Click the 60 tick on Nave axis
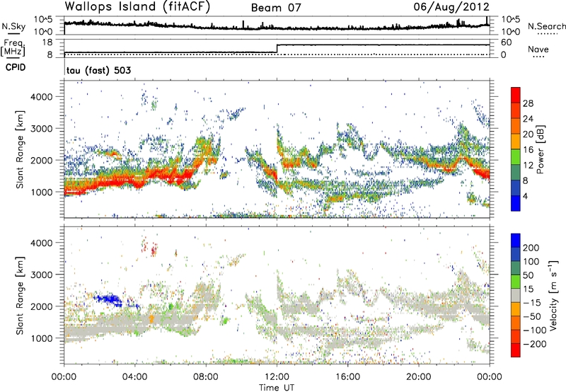Viewport: 566px width, 392px height. point(507,42)
